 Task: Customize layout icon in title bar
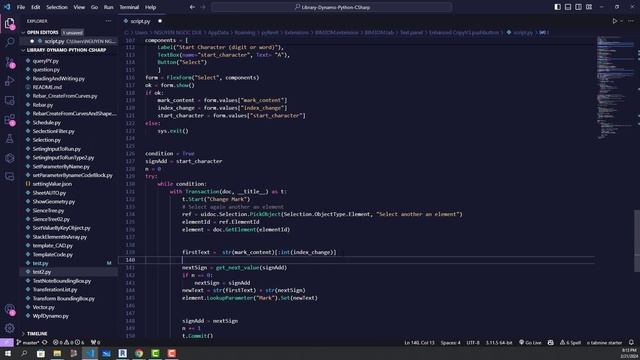click(x=589, y=7)
